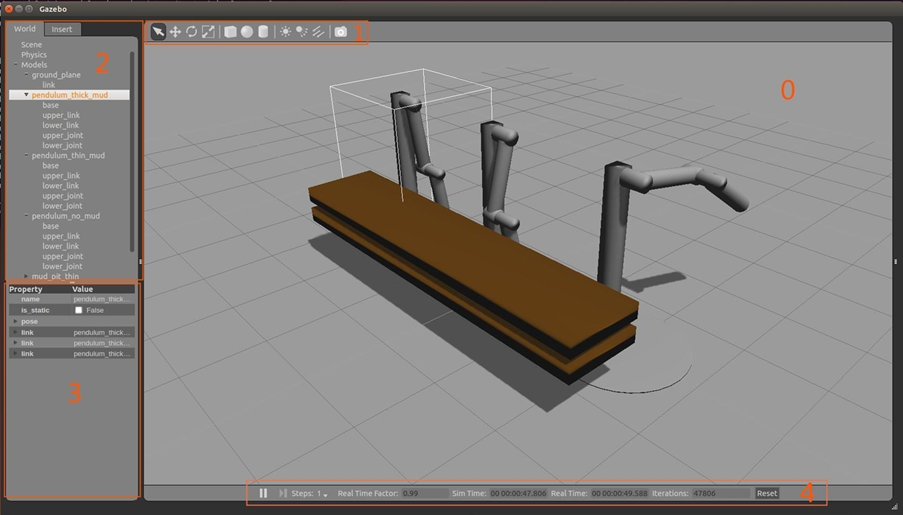Open the Steps count dropdown

click(323, 494)
